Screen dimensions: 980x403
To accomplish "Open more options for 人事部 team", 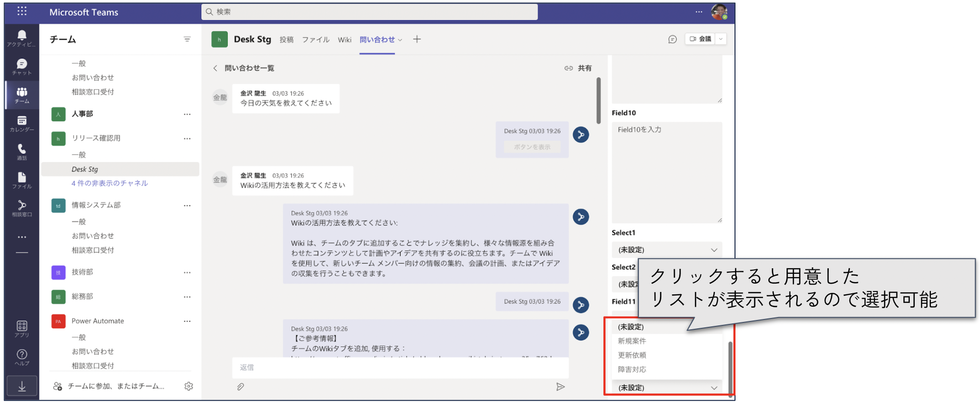I will 187,114.
